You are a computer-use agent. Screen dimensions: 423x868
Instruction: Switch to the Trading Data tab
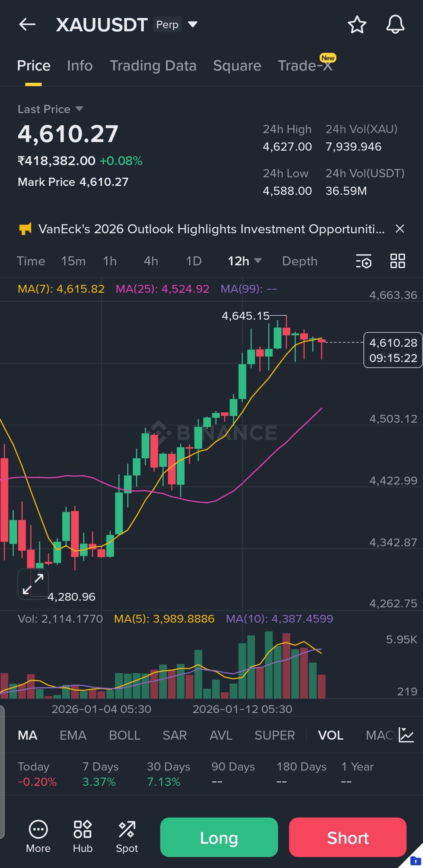[153, 66]
